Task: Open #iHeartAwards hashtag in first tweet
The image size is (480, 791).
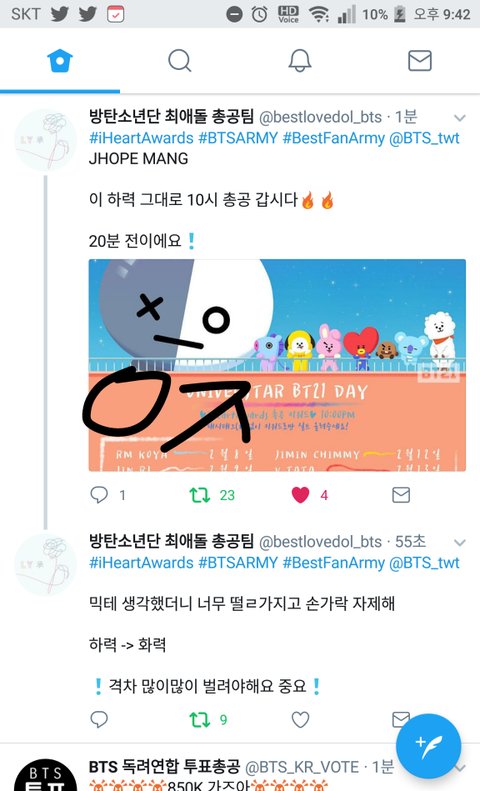Action: [x=141, y=138]
